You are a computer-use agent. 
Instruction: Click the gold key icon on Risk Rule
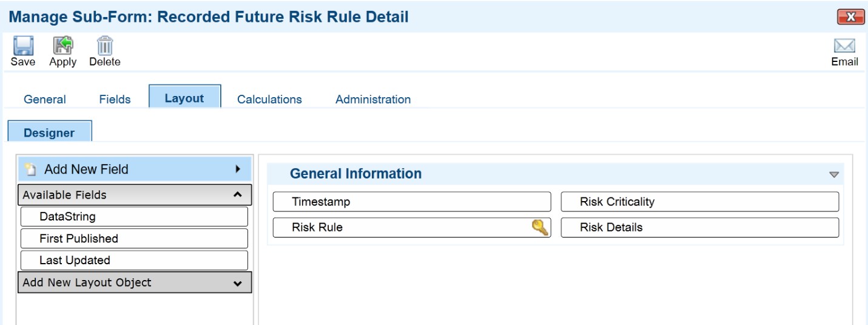[540, 227]
